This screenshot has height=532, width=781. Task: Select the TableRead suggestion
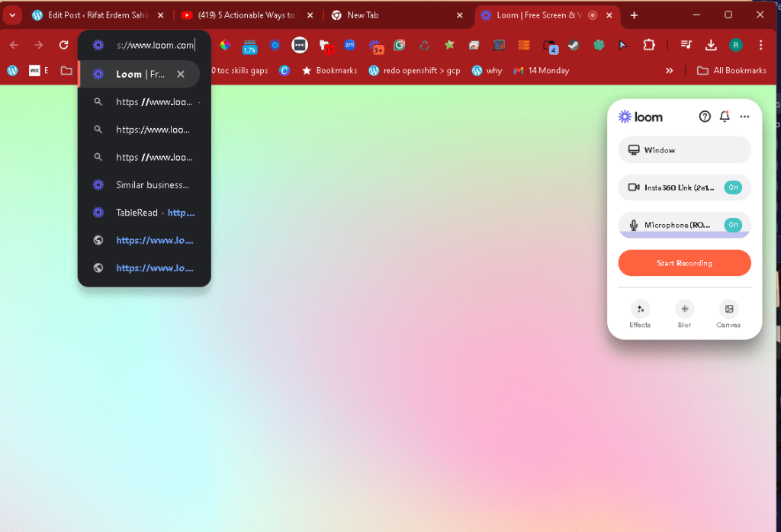point(144,213)
